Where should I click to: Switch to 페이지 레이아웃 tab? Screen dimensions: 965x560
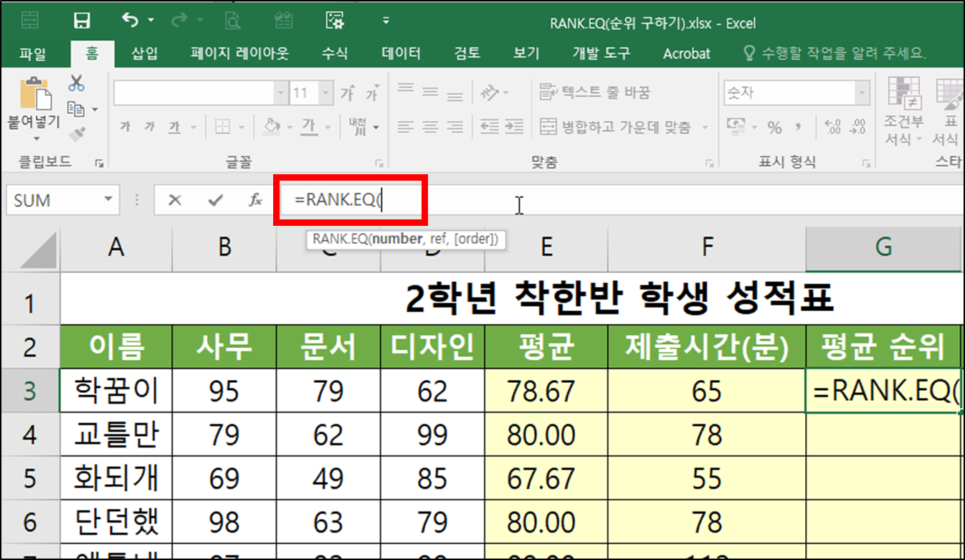[239, 53]
